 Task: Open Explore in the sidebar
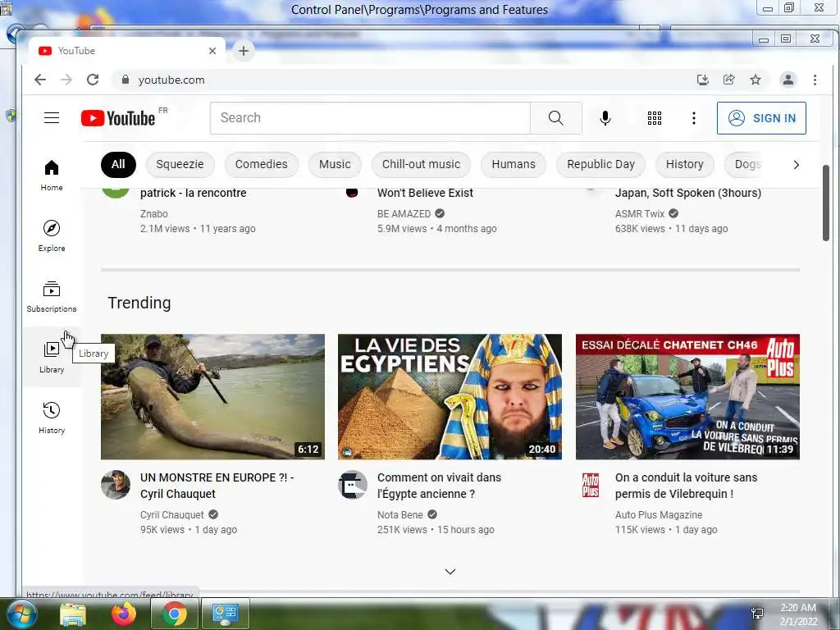click(x=52, y=235)
